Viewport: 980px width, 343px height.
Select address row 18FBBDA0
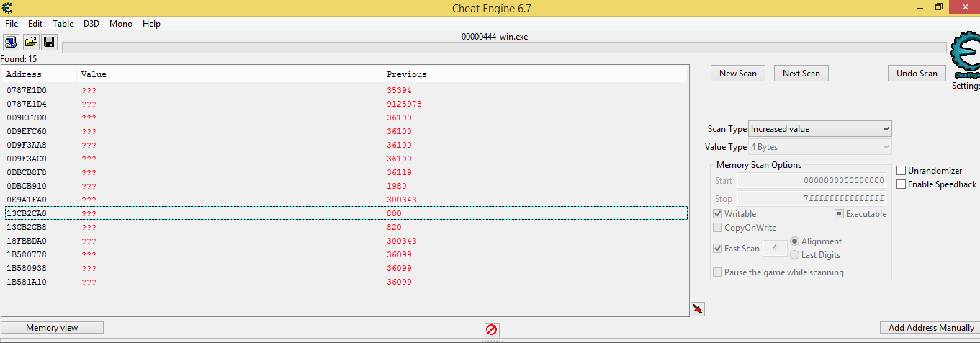pos(346,241)
